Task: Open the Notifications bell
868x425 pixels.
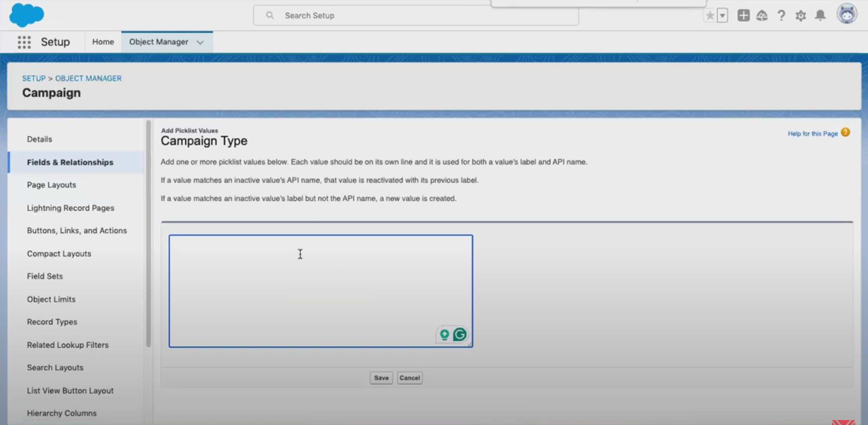Action: (820, 16)
